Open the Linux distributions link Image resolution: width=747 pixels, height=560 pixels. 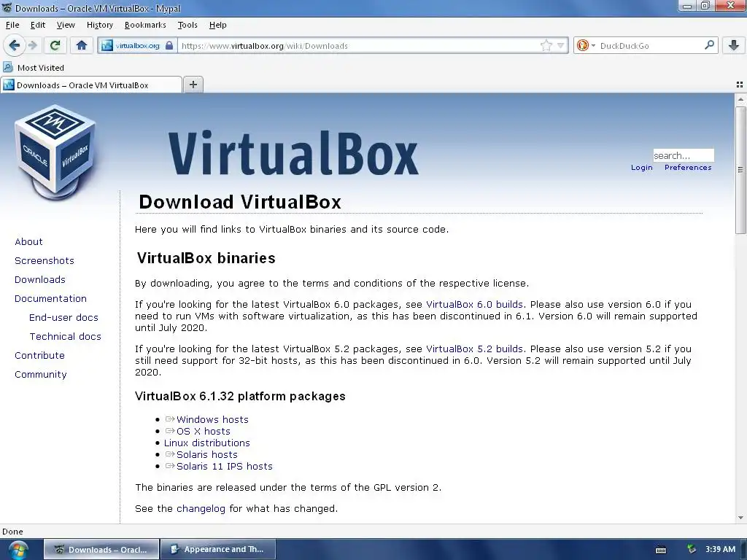coord(206,443)
